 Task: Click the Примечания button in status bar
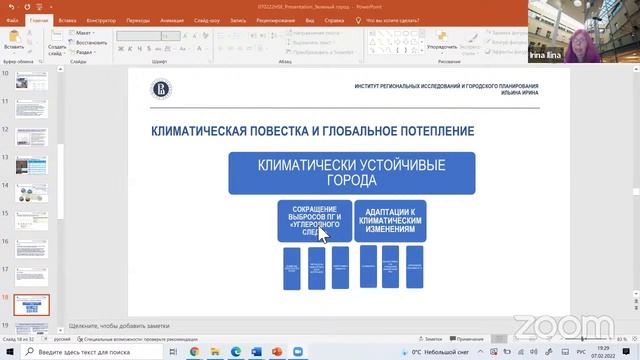point(467,339)
